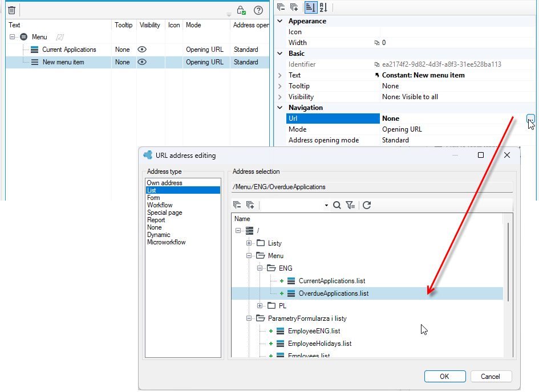Toggle visibility eye for New menu item
539x392 pixels.
[x=142, y=62]
